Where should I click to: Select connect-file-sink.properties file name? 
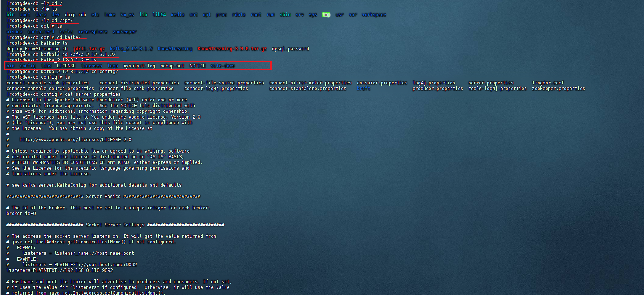[137, 89]
